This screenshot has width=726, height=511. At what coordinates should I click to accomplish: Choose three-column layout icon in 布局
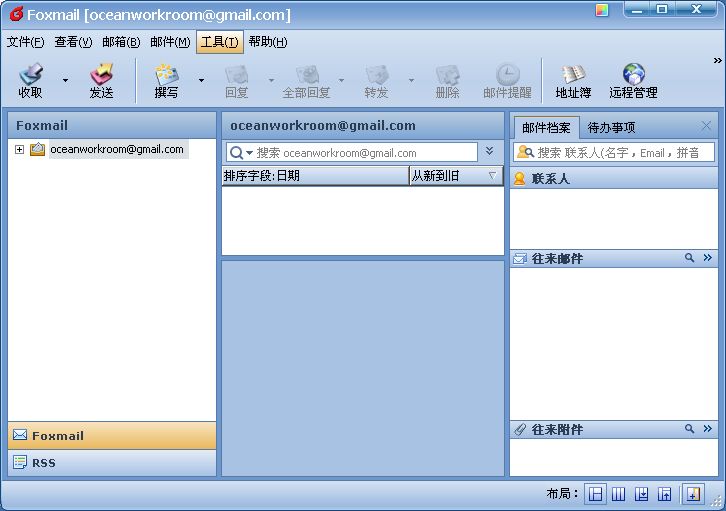click(x=619, y=494)
